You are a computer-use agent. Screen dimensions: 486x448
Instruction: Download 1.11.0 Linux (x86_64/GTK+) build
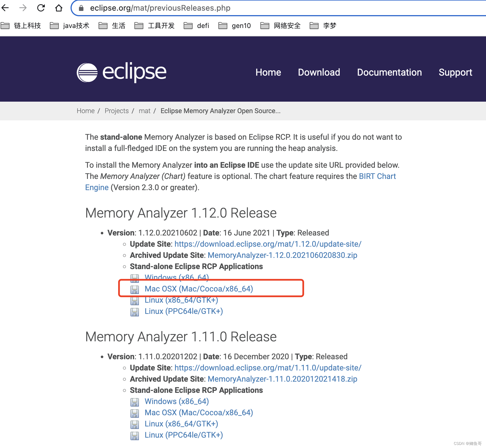[x=181, y=424]
